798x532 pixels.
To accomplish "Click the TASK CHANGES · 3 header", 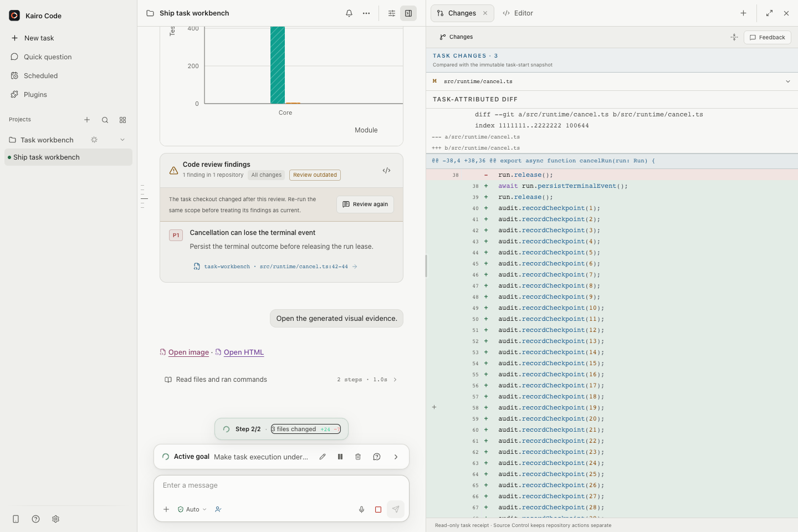I will (x=465, y=56).
